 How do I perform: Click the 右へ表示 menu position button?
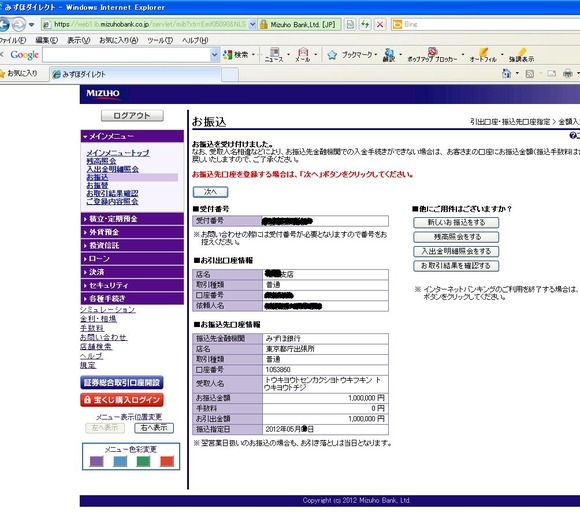(154, 428)
